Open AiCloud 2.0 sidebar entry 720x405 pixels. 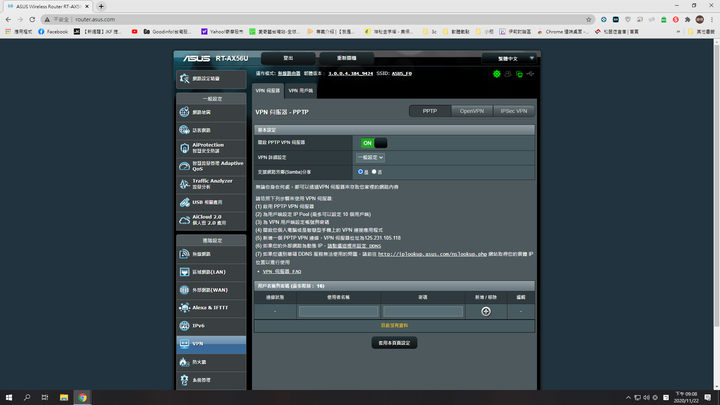coord(211,220)
